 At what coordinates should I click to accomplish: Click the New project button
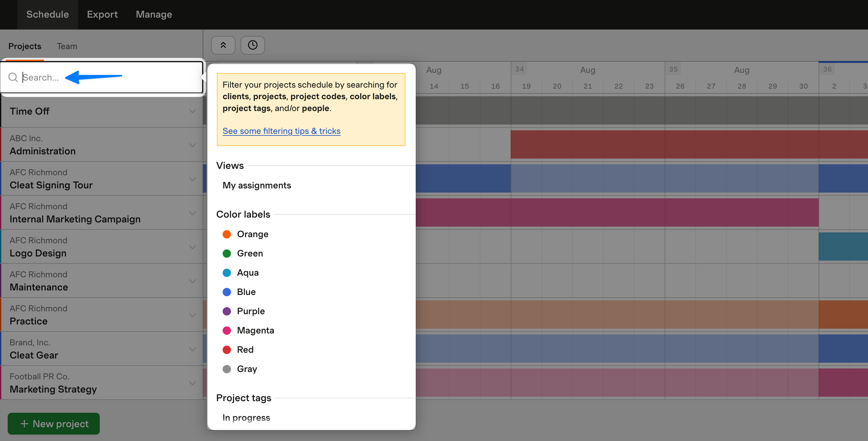(53, 423)
